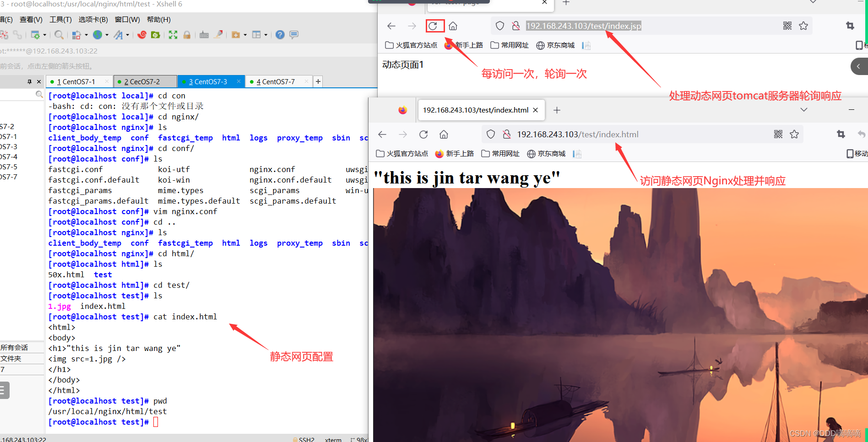
Task: Bookmark the index.html page with star
Action: tap(794, 135)
